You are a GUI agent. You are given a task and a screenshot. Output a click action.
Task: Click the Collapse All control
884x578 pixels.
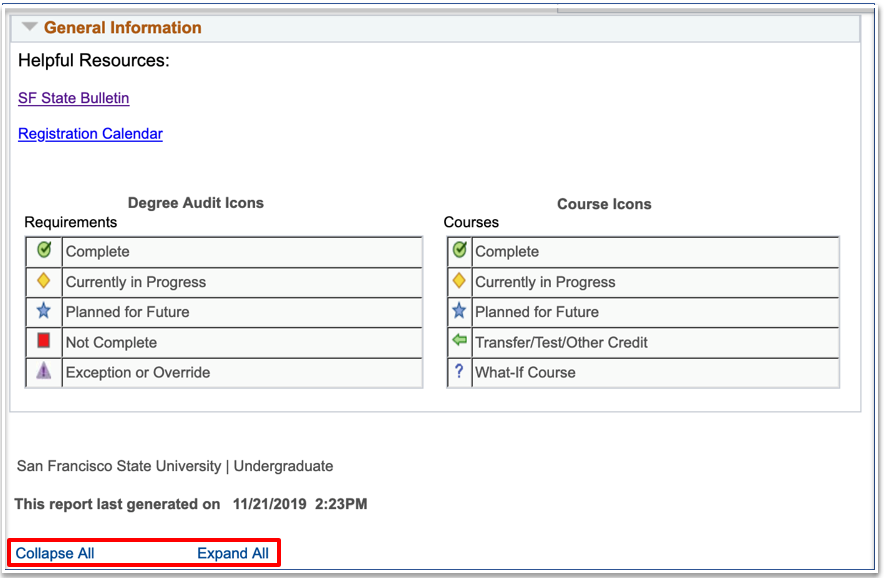pos(54,553)
